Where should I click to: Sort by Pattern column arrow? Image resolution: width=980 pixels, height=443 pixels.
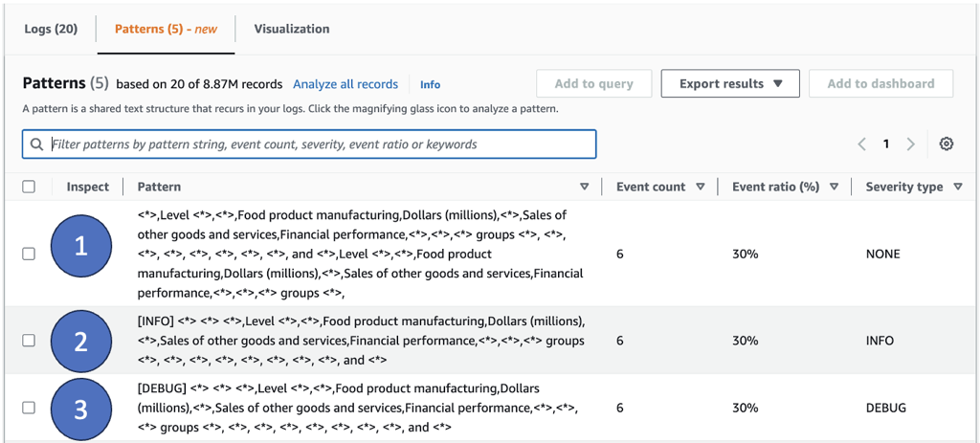(x=585, y=187)
